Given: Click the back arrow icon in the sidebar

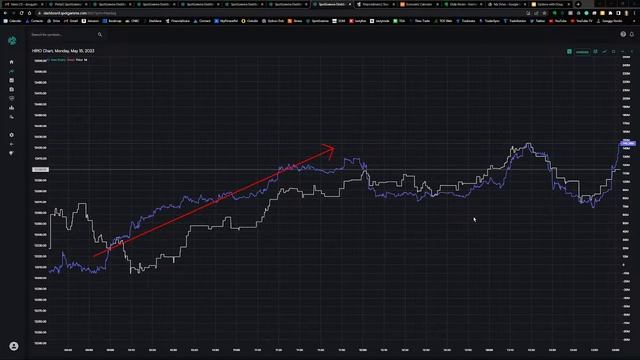Looking at the screenshot, I should coord(11,144).
